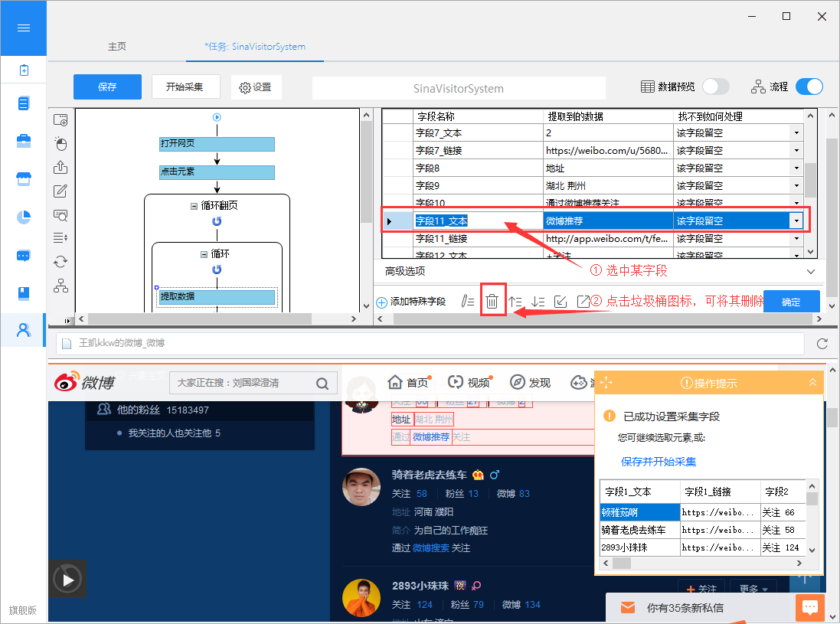
Task: Open the toolbox briefcase sidebar icon
Action: (x=24, y=141)
